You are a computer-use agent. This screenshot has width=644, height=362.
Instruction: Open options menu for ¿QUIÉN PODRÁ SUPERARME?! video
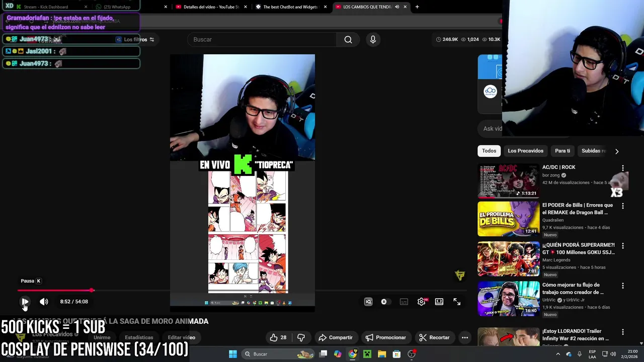coord(623,246)
